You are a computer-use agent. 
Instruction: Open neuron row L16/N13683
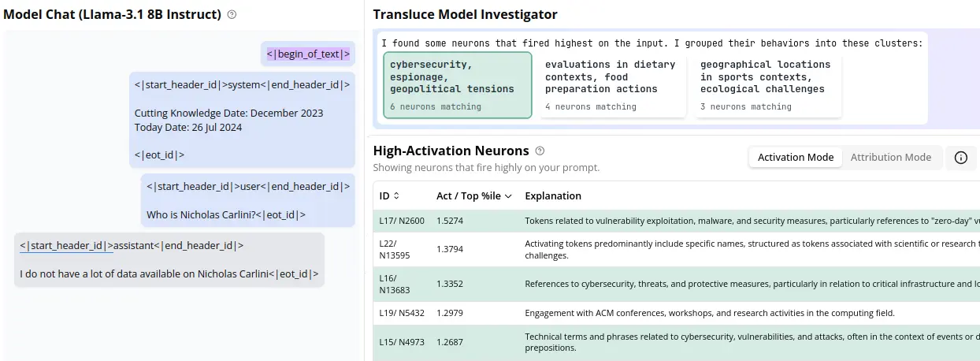click(x=402, y=284)
